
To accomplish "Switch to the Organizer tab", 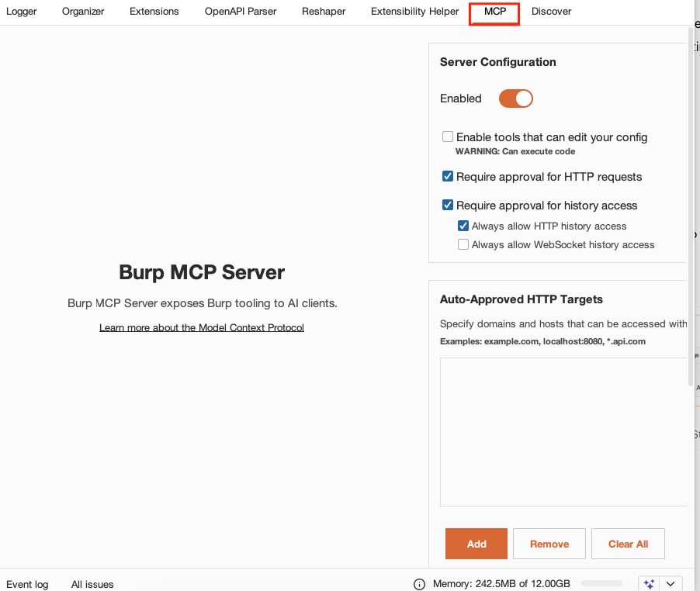I will pos(83,12).
